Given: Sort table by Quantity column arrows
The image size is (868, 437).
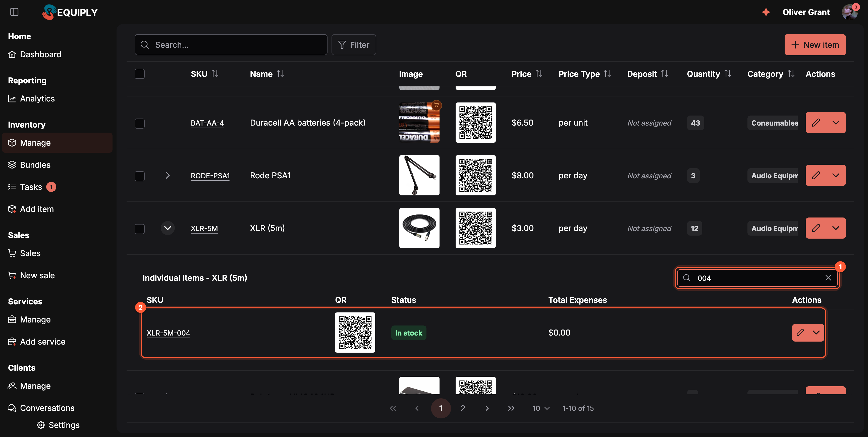Looking at the screenshot, I should click(x=728, y=73).
